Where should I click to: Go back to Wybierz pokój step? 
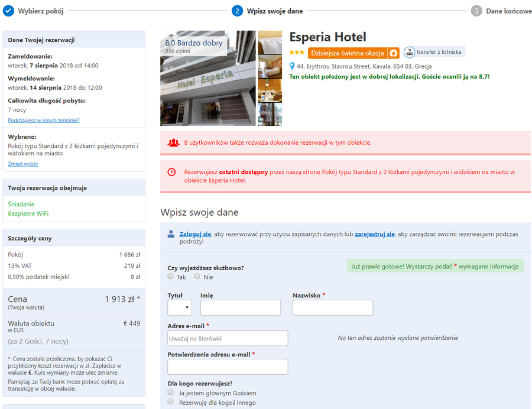41,11
